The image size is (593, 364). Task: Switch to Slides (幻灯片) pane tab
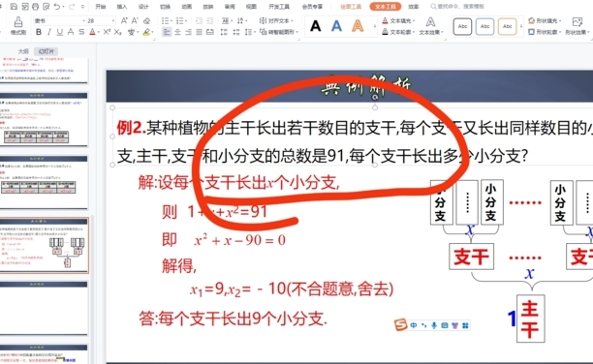pyautogui.click(x=47, y=51)
